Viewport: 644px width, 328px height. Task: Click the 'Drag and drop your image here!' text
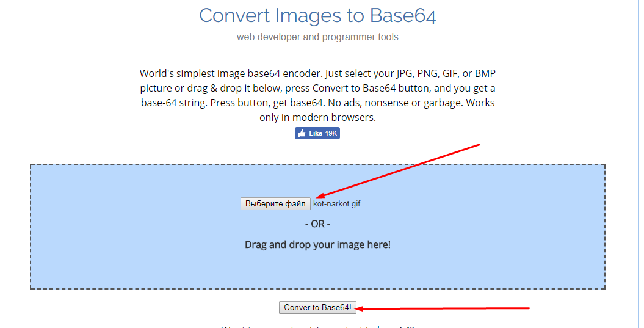[x=317, y=245]
